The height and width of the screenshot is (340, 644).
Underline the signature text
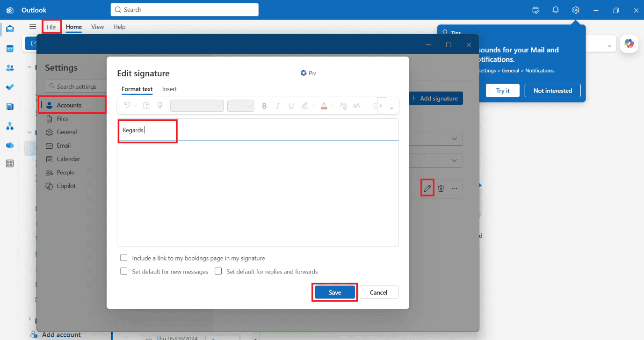pyautogui.click(x=291, y=106)
